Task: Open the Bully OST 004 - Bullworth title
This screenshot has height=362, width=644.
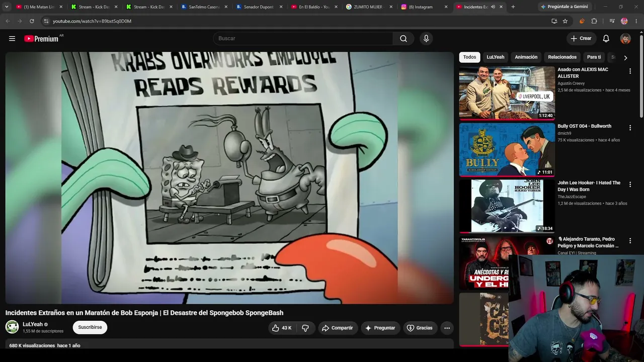Action: pyautogui.click(x=585, y=126)
